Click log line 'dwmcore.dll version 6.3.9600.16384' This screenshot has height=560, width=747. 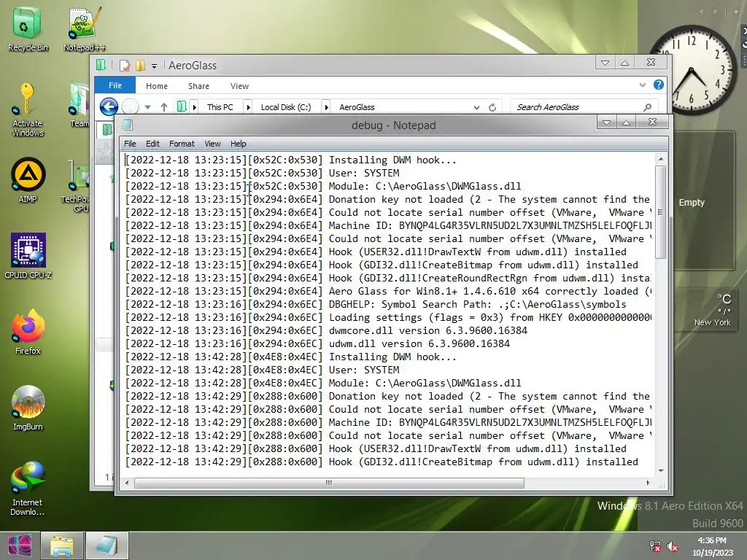tap(326, 330)
